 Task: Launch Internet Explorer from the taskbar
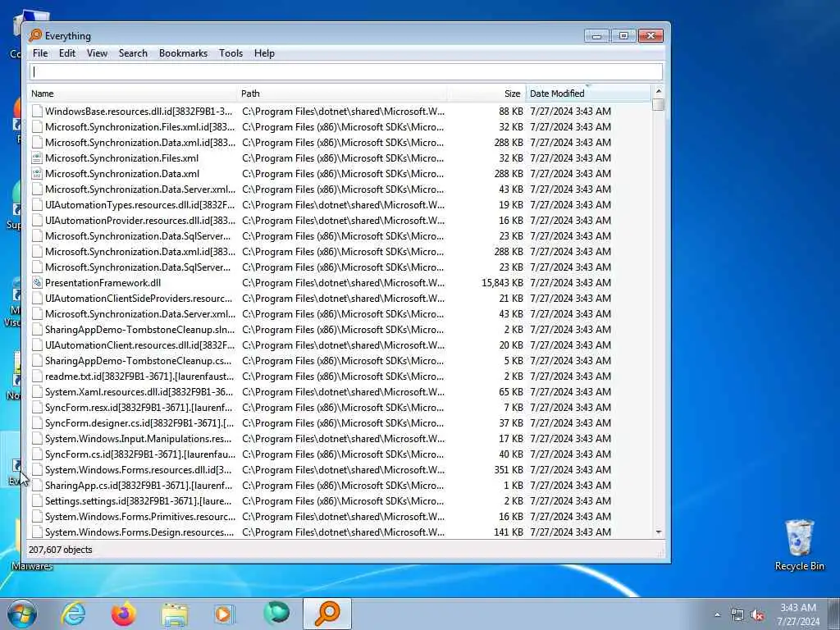73,614
